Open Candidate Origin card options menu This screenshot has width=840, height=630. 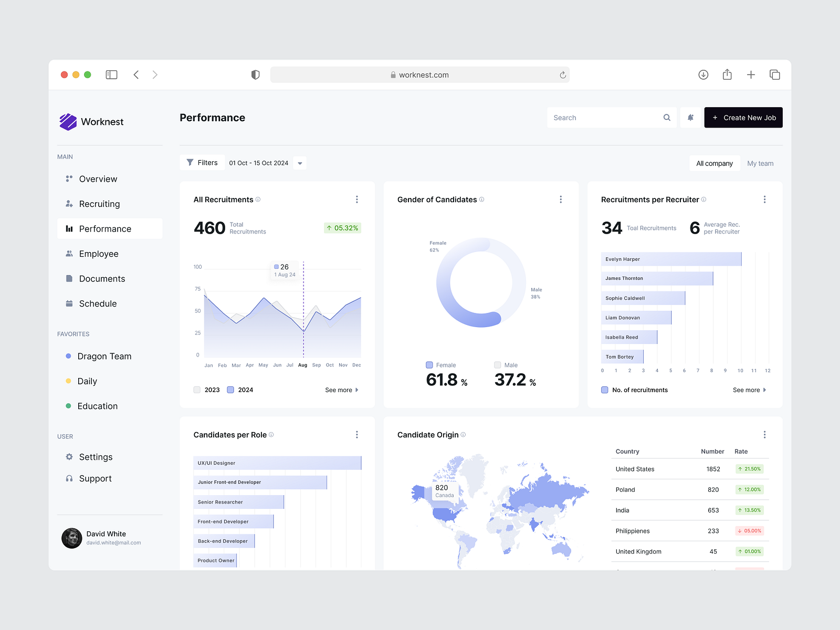[x=764, y=435]
